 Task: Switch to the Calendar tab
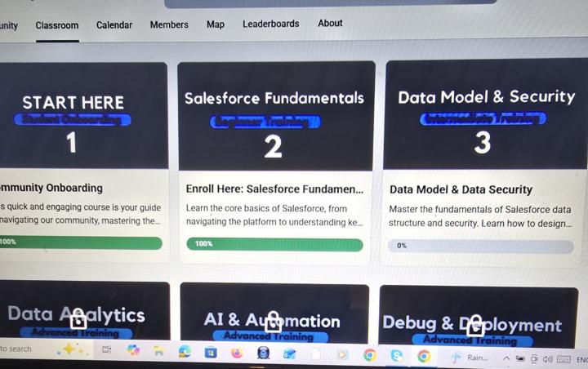coord(114,25)
